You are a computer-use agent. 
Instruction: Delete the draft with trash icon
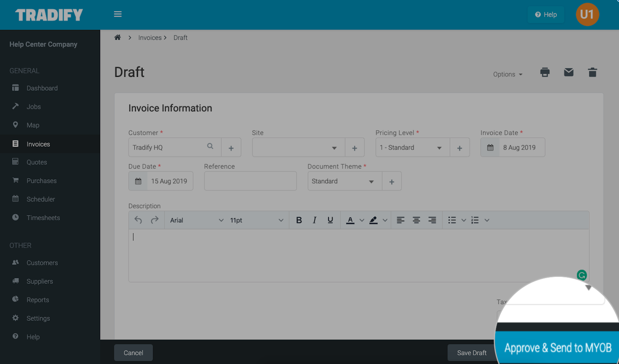point(592,72)
